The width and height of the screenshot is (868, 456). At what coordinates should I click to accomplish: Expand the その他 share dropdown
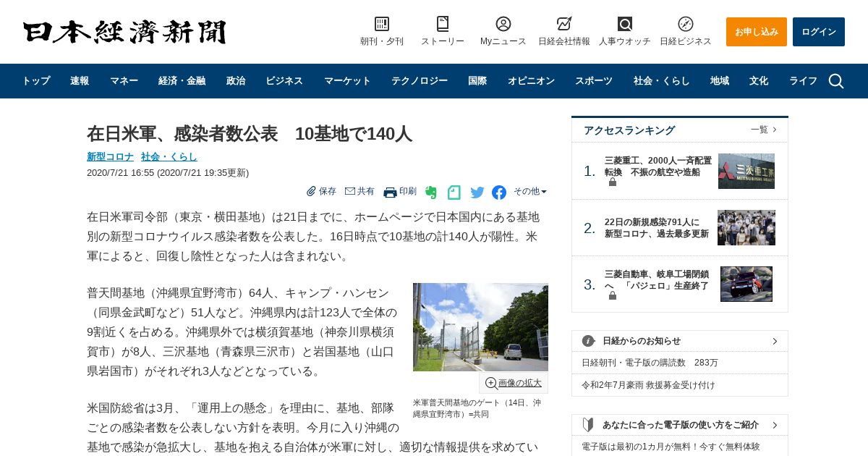click(530, 191)
